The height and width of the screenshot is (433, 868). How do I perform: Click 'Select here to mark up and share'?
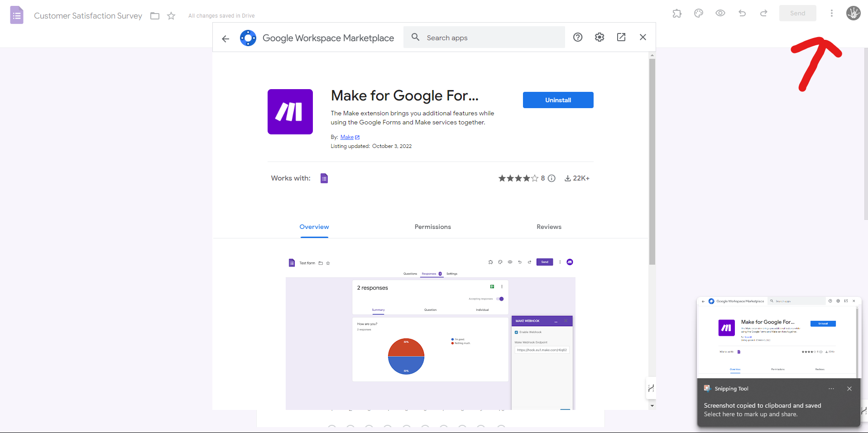pyautogui.click(x=751, y=414)
